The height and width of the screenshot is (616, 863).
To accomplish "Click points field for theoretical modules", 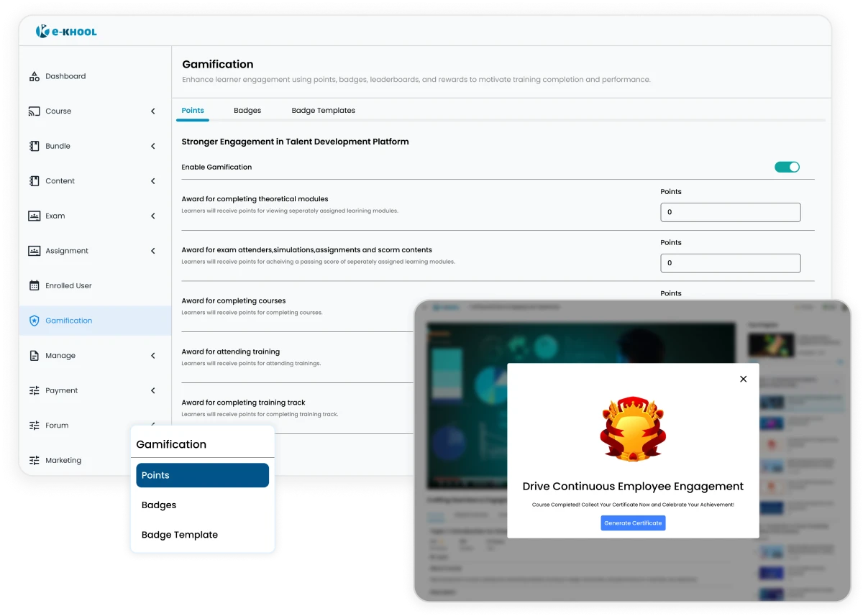I will pyautogui.click(x=730, y=212).
